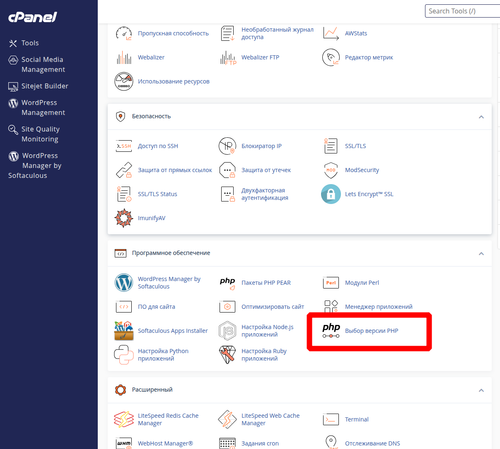This screenshot has height=449, width=500.
Task: Open the Настройка Ruby приложений icon
Action: tap(228, 355)
